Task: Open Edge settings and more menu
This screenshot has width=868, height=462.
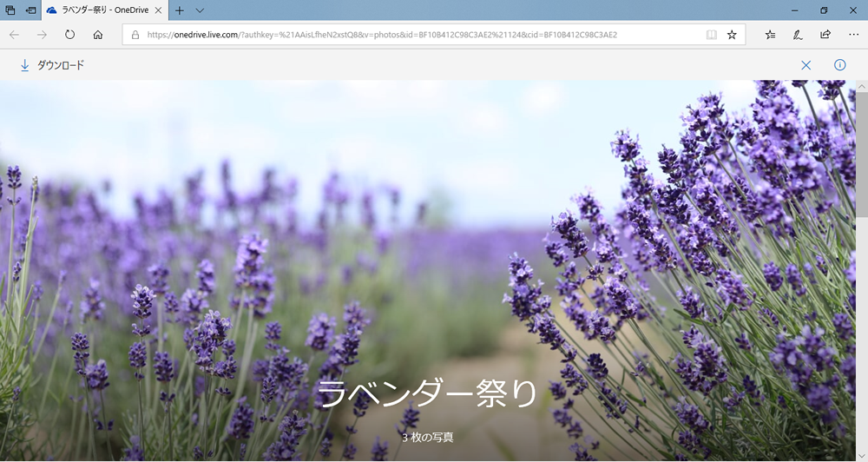Action: pos(853,35)
